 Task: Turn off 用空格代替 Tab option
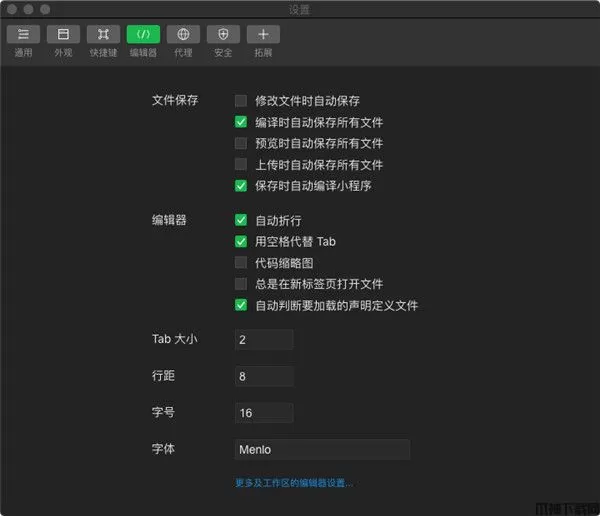[241, 241]
